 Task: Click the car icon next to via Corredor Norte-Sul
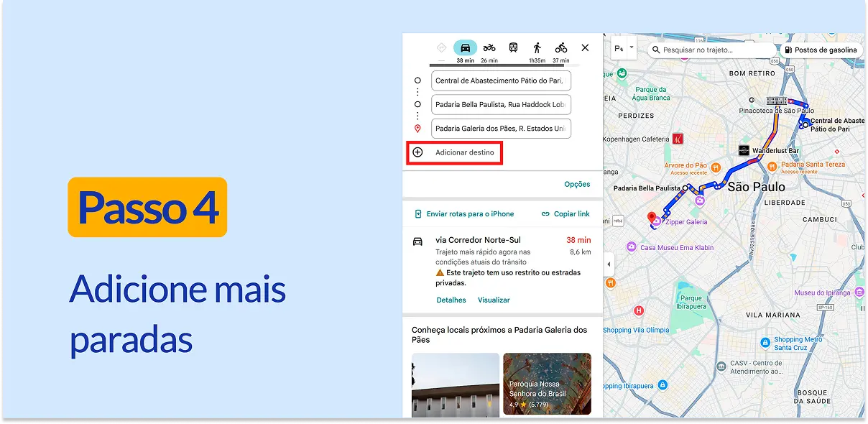pyautogui.click(x=418, y=241)
